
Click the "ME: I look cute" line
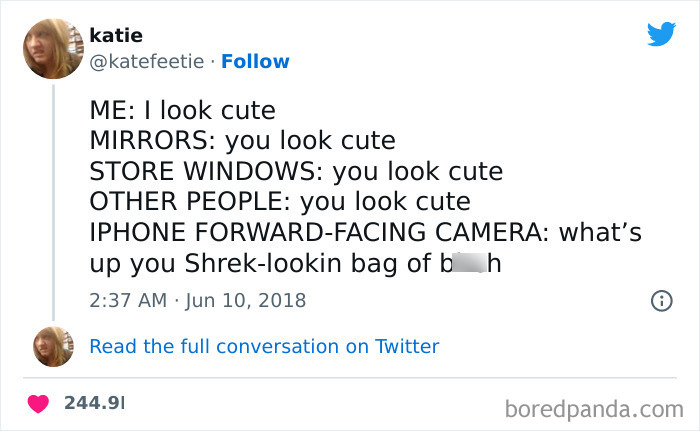pos(182,108)
